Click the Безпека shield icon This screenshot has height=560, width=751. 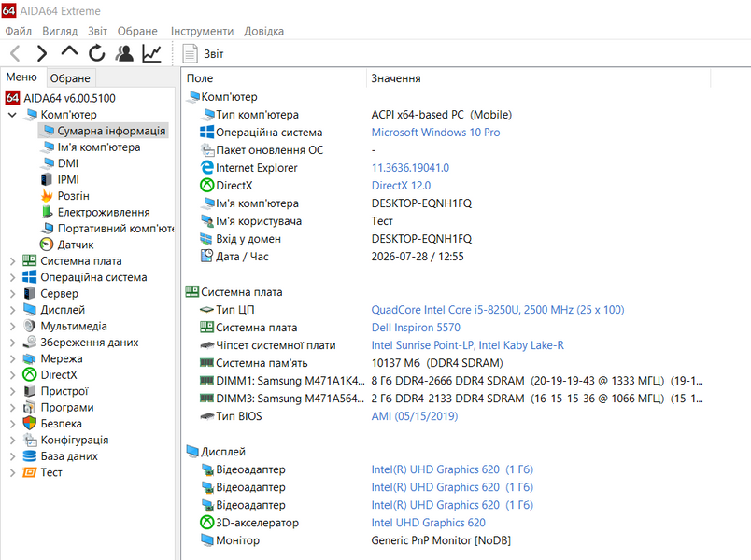(x=30, y=424)
